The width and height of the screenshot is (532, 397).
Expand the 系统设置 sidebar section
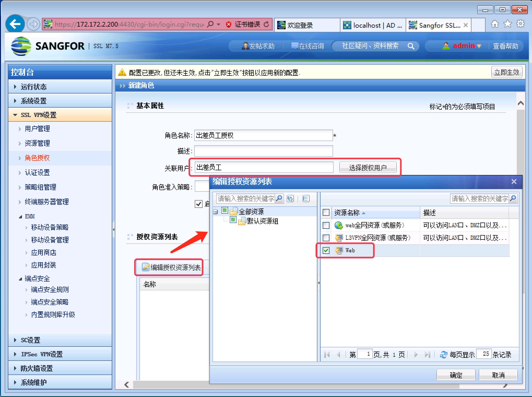(33, 101)
